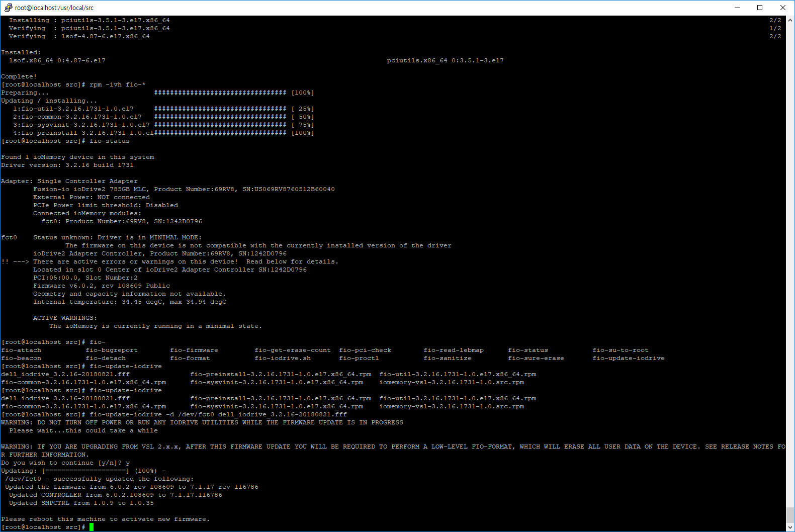Click 'fio-read-lebmap' in the list
This screenshot has width=795, height=532.
pos(454,350)
